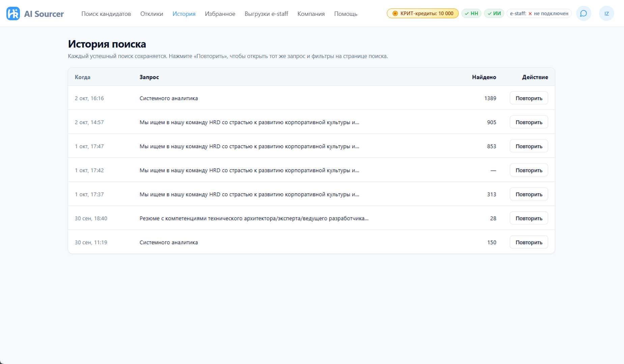The height and width of the screenshot is (364, 624).
Task: Navigate to the Компания page
Action: click(x=311, y=14)
